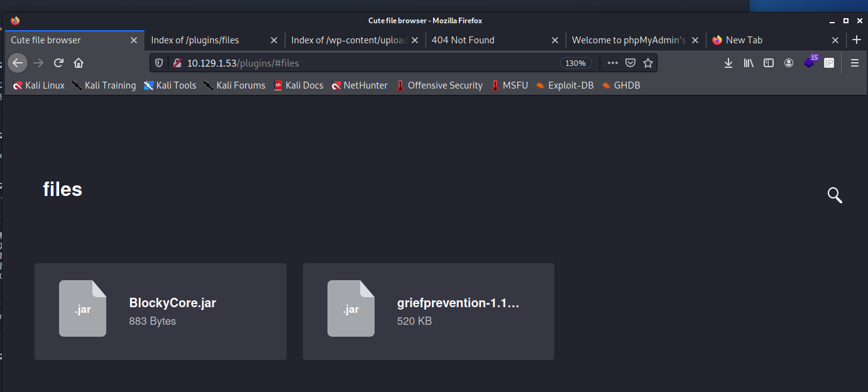Open the Library history icon
This screenshot has height=392, width=868.
point(749,63)
